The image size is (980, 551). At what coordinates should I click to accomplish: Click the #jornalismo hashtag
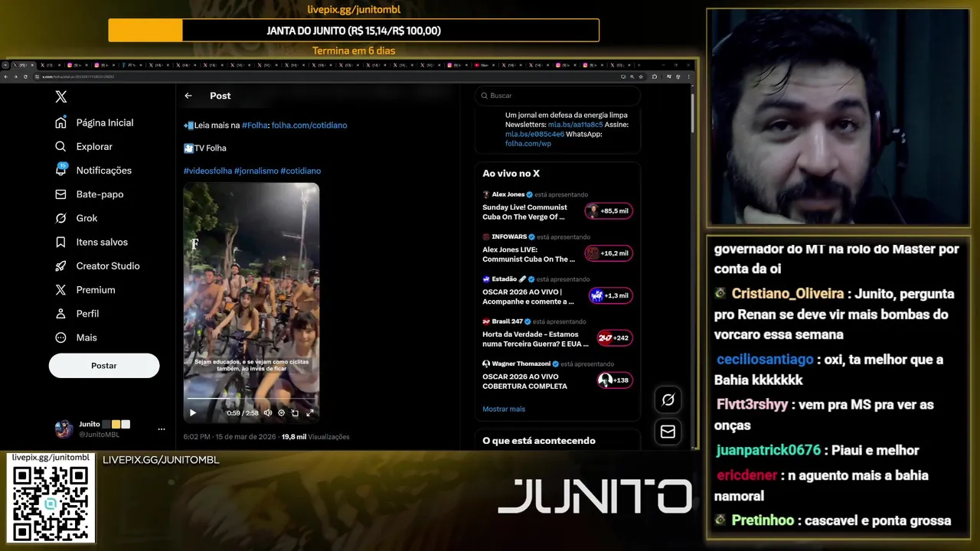click(256, 171)
